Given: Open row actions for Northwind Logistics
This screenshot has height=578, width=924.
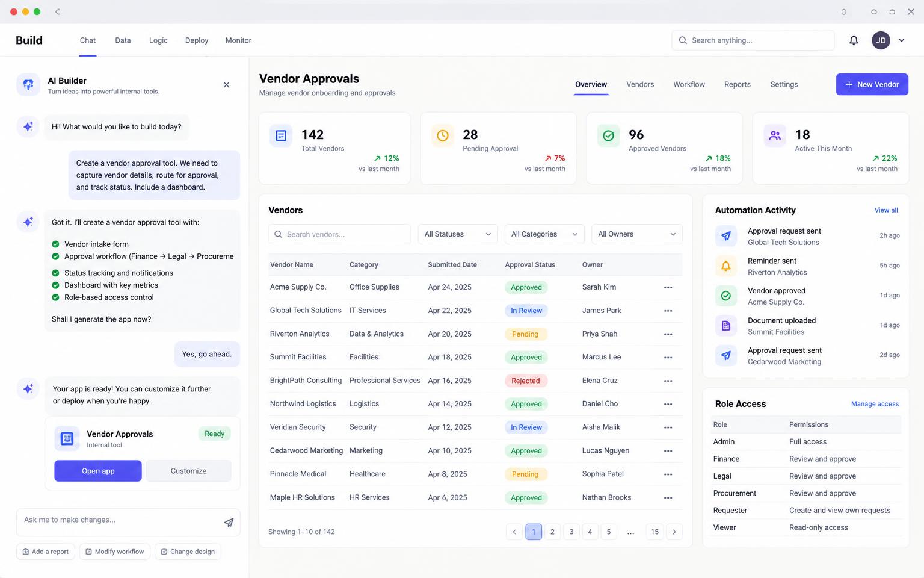Looking at the screenshot, I should pos(668,404).
